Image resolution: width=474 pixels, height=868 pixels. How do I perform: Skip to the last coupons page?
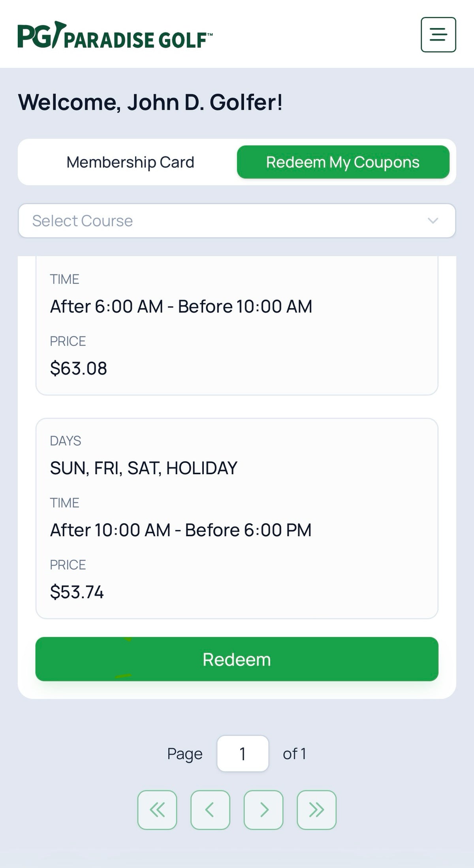(x=316, y=810)
